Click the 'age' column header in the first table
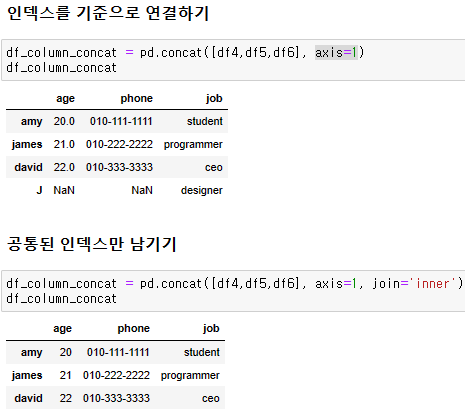 click(x=65, y=98)
